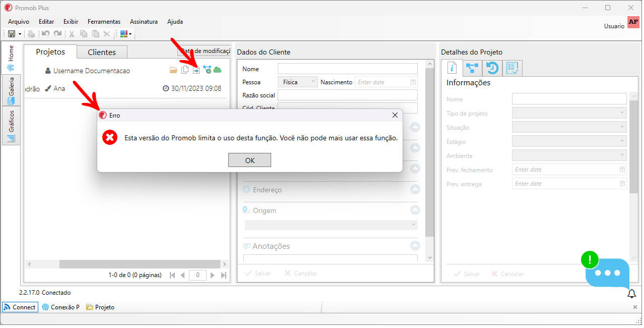Open the Pessoa Física dropdown

click(x=297, y=82)
